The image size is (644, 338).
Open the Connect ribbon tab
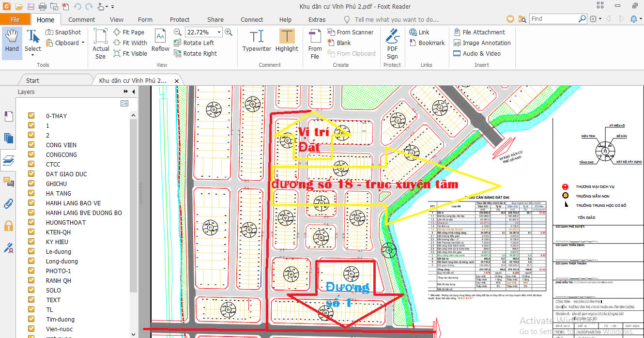click(252, 19)
